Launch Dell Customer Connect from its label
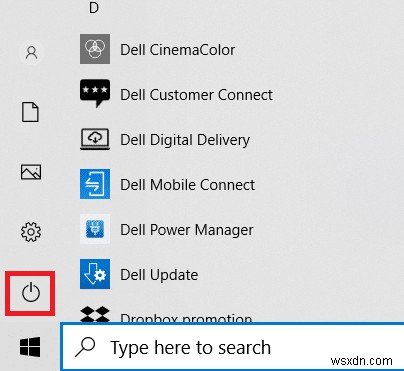Screen dimensions: 404x371 [x=196, y=95]
